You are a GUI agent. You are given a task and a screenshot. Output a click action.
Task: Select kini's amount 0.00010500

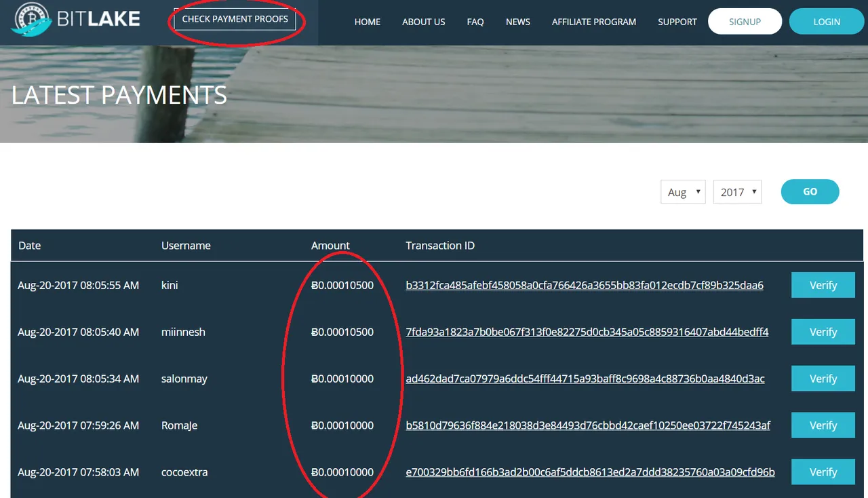click(342, 285)
